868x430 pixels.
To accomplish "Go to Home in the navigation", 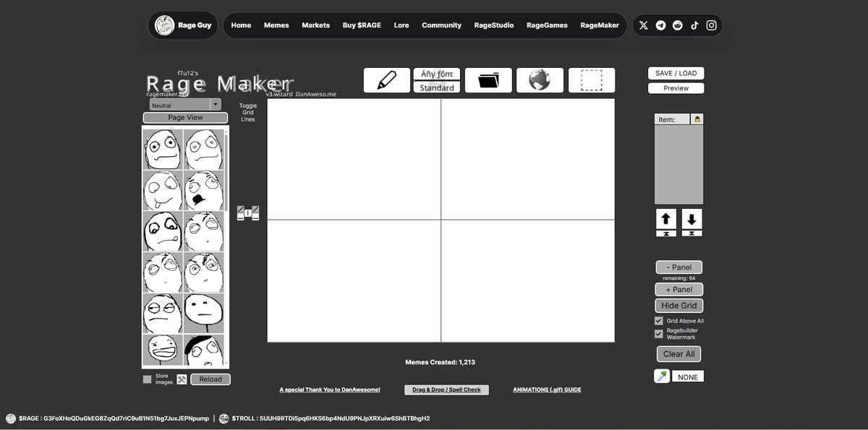I will click(241, 25).
